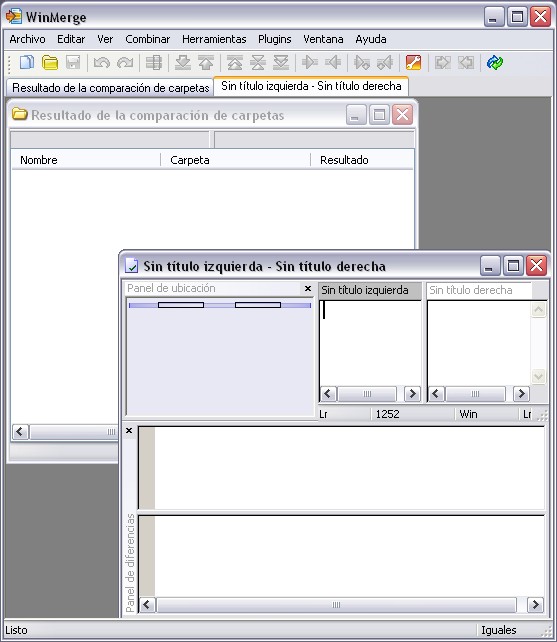Click left scroll arrow of left editor pane
Viewport: 557px width, 642px height.
pyautogui.click(x=328, y=394)
